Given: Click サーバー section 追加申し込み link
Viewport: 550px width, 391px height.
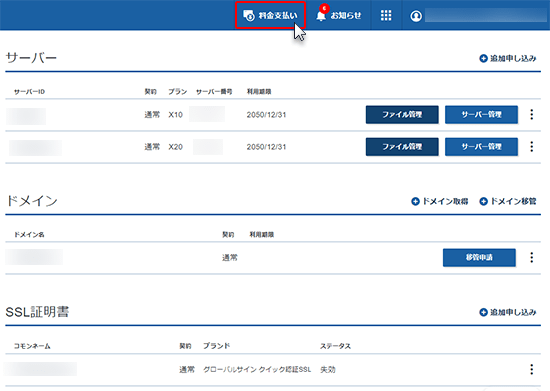Looking at the screenshot, I should click(x=508, y=58).
